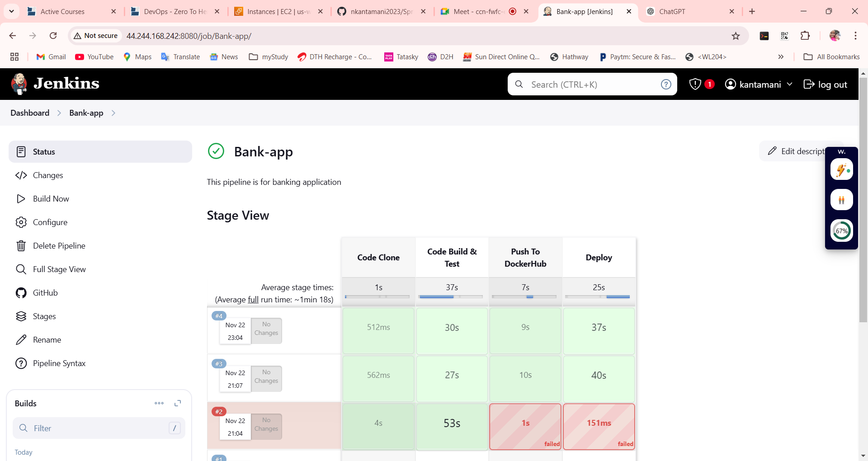Click the QR code extension icon

pyautogui.click(x=785, y=36)
